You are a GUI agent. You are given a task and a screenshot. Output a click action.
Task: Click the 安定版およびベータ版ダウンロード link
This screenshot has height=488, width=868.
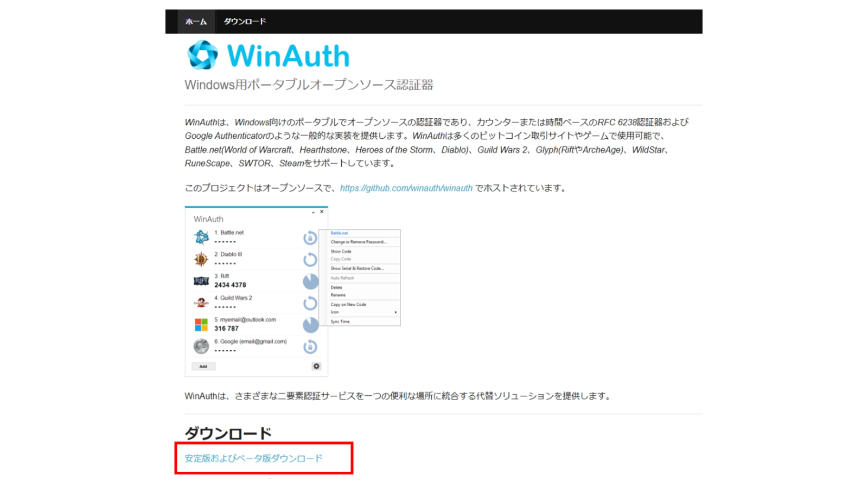coord(253,458)
